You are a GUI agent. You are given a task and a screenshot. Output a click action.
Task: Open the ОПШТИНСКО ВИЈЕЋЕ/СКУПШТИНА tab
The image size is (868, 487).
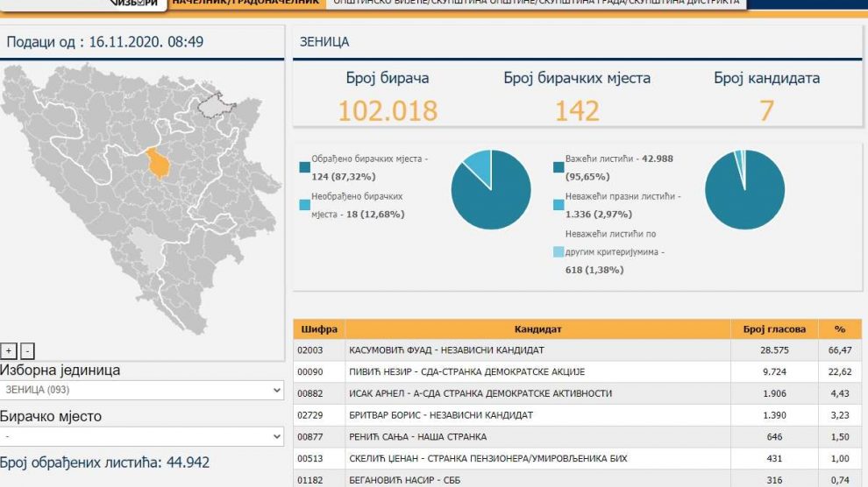coord(535,4)
